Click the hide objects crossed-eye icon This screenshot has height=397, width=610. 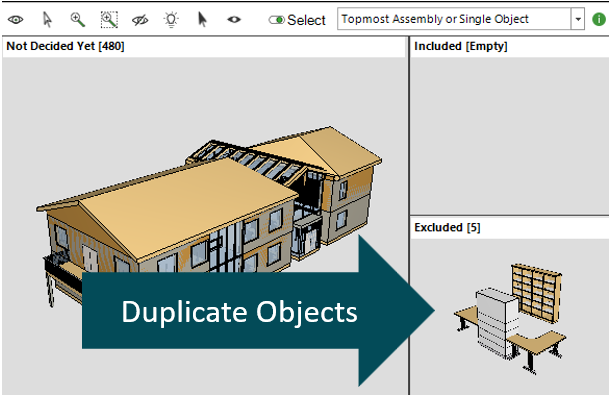tap(140, 19)
